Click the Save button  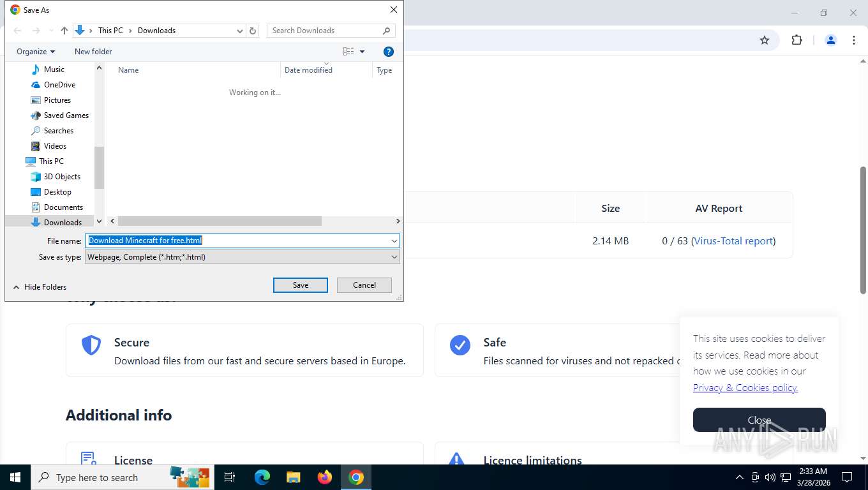tap(301, 285)
